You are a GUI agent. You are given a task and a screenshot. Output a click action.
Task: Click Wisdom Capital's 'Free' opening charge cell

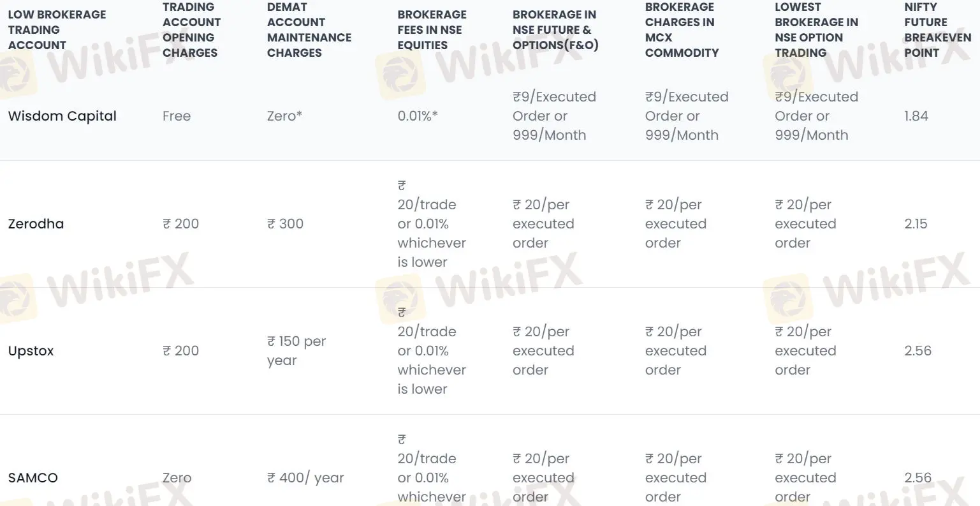coord(176,116)
